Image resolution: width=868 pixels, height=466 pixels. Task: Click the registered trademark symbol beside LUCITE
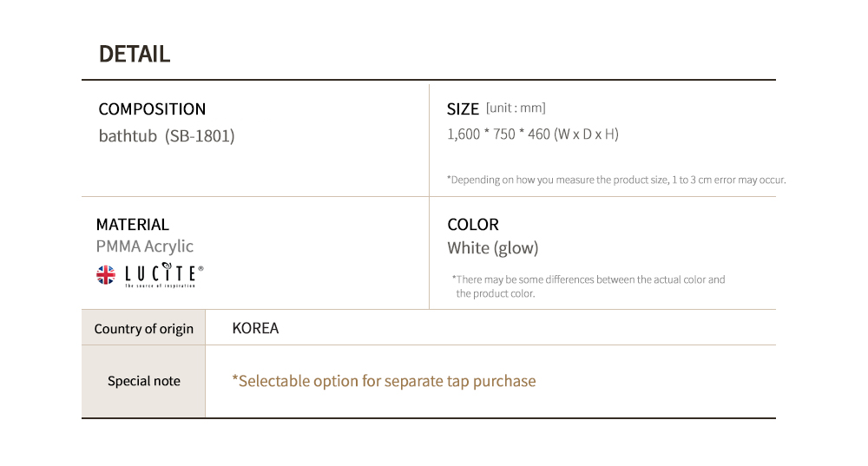[201, 269]
